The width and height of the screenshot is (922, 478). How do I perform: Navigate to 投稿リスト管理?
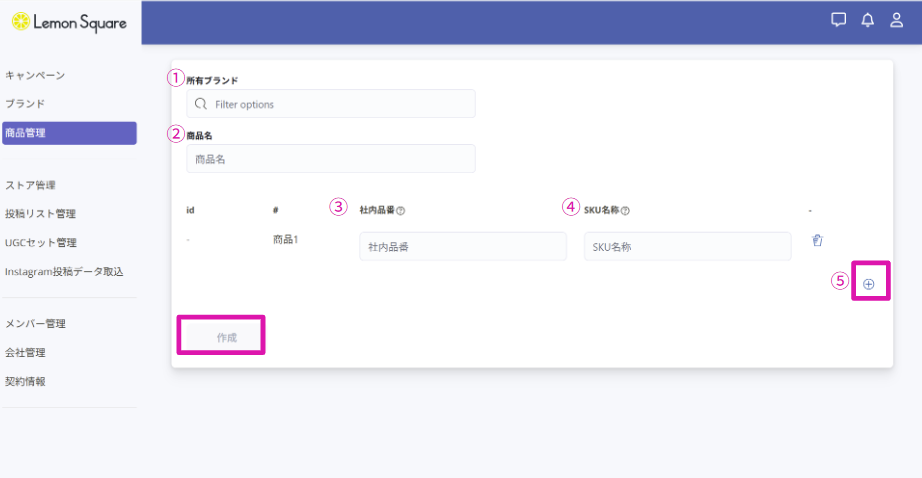pos(40,213)
